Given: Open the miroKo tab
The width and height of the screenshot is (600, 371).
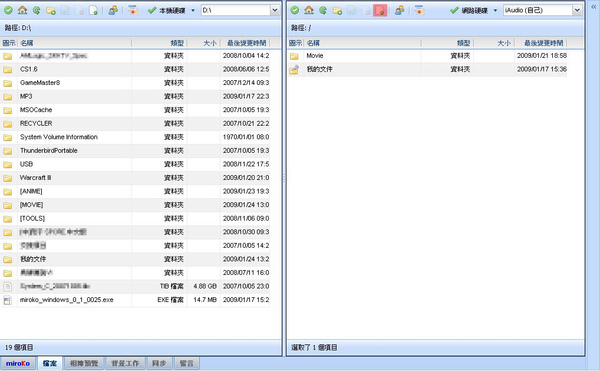Looking at the screenshot, I should point(18,363).
